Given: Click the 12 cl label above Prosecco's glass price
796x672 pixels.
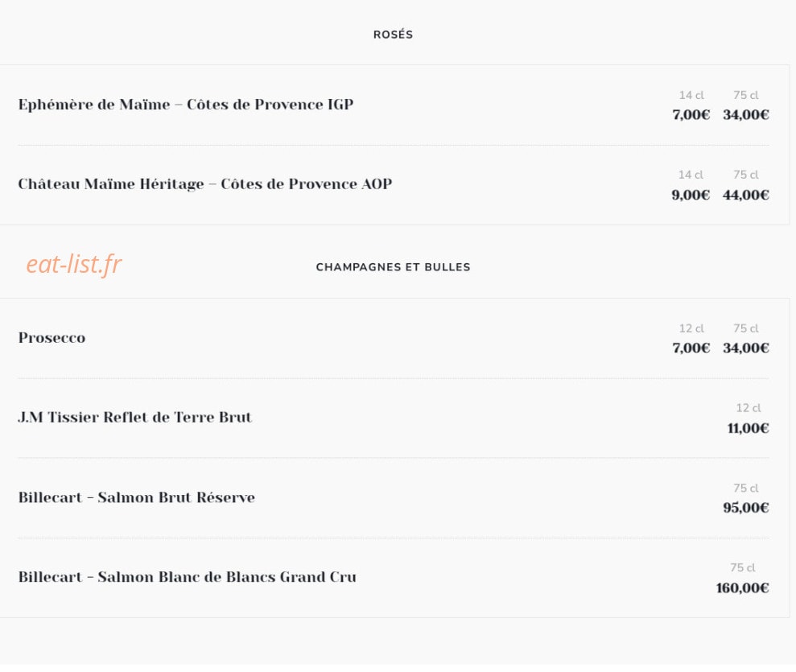Looking at the screenshot, I should [691, 328].
